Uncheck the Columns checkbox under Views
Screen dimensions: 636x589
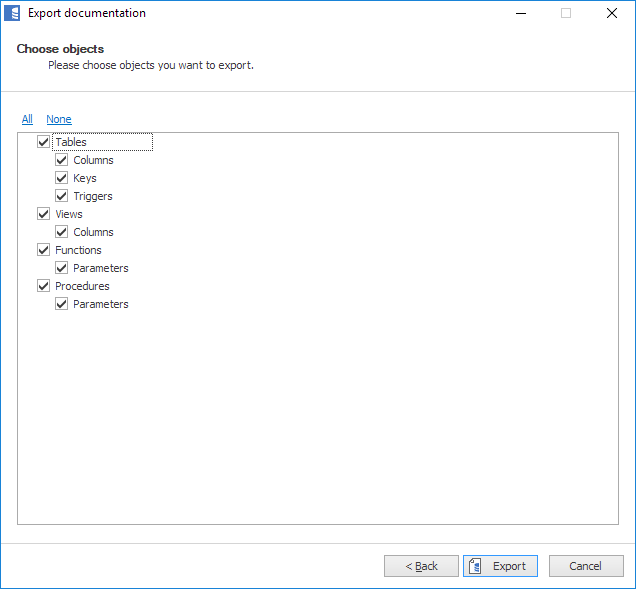click(x=61, y=232)
